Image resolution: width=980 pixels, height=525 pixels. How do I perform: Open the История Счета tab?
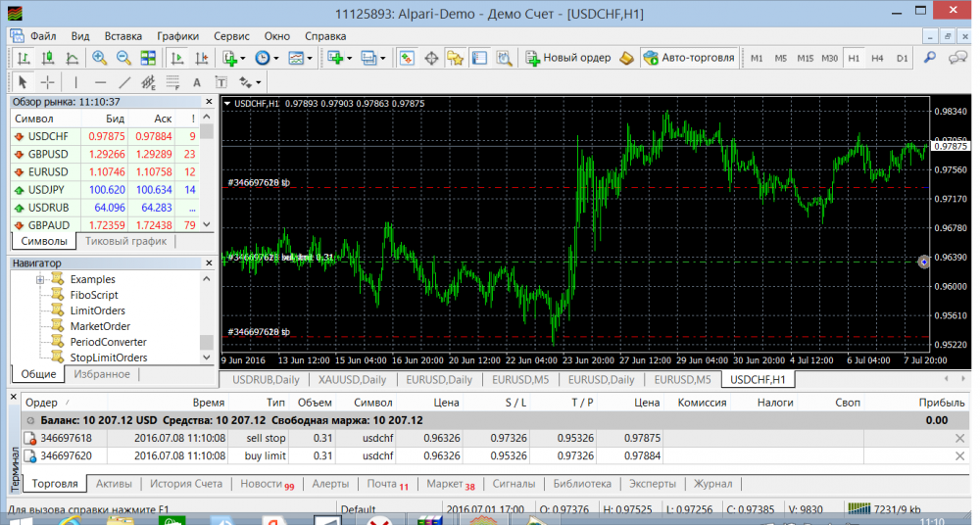(185, 484)
